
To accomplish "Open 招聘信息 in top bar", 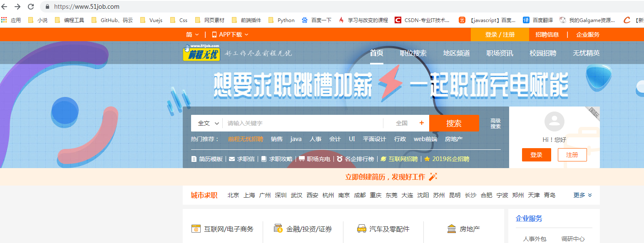I will [547, 35].
